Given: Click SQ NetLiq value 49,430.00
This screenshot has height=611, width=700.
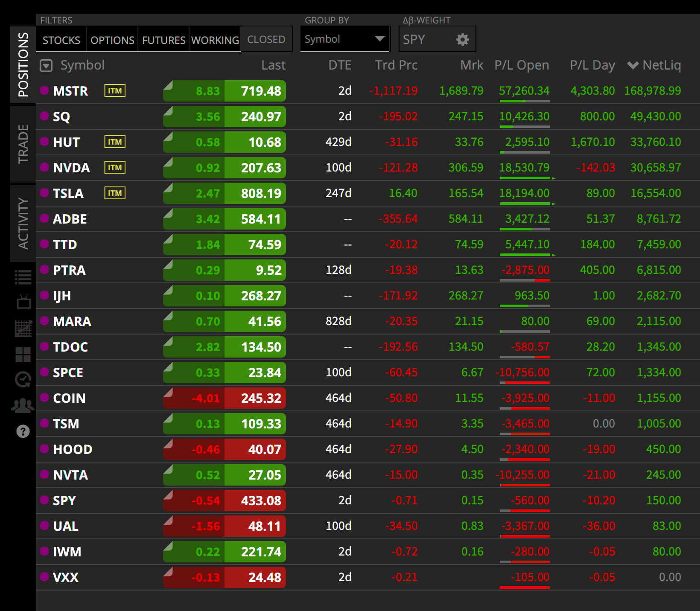Looking at the screenshot, I should [655, 116].
